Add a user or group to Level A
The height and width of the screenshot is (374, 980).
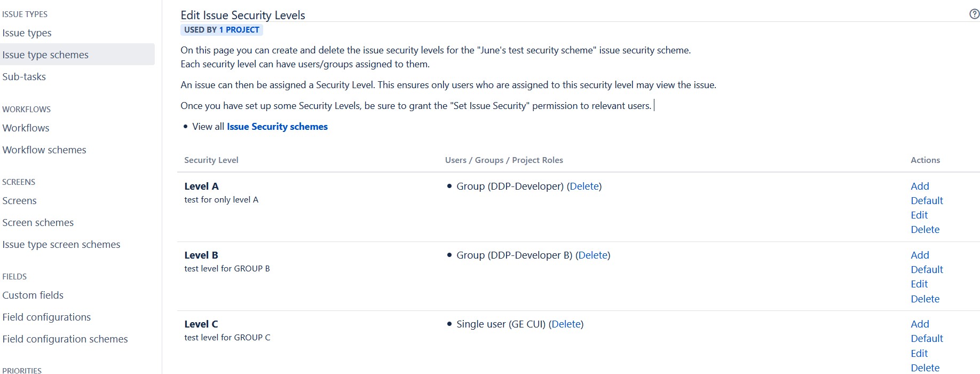coord(920,186)
